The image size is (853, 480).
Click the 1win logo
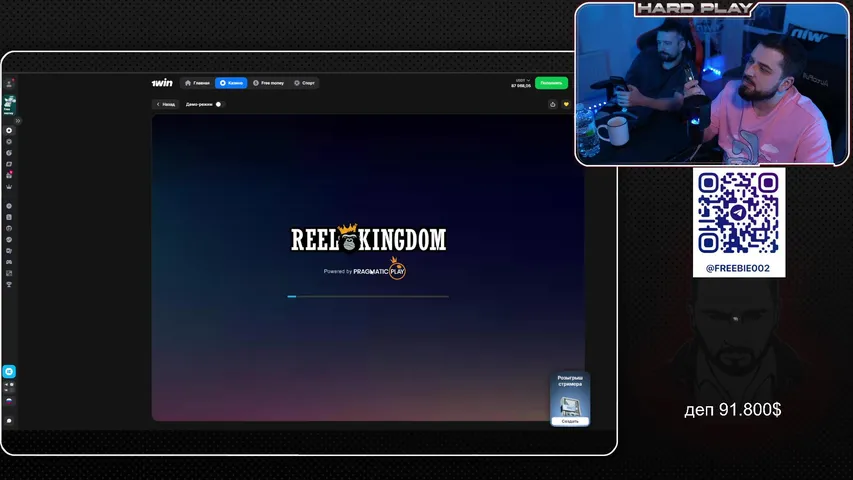tap(162, 83)
